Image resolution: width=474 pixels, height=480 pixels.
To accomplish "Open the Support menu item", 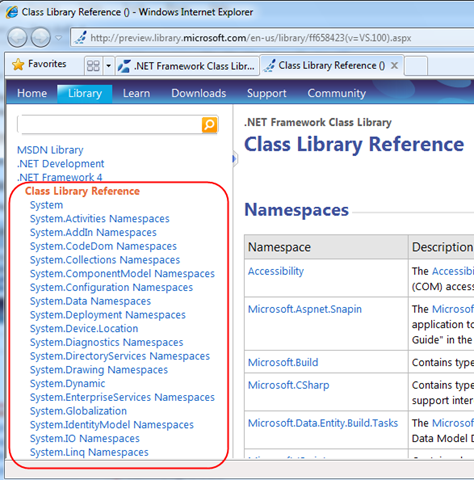I will tap(267, 93).
